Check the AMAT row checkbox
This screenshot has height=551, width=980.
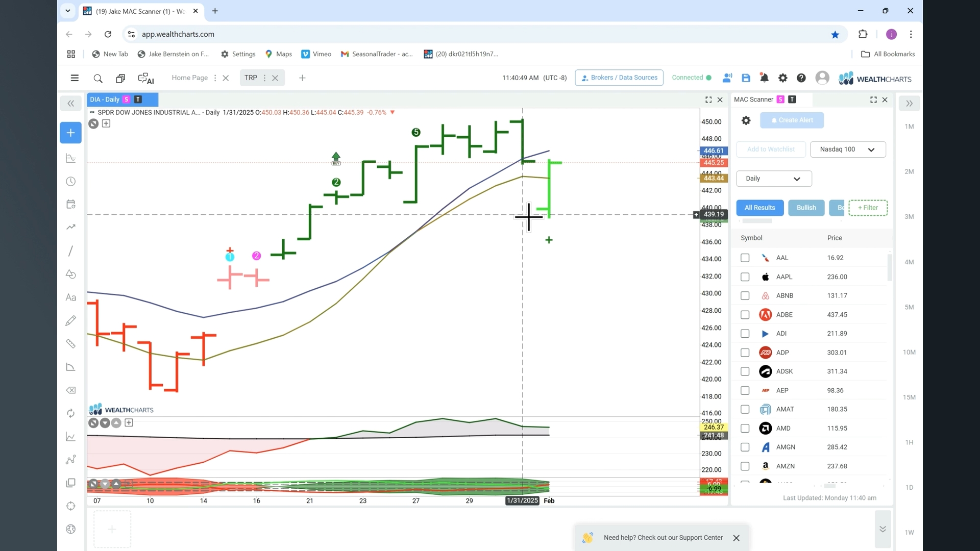[x=745, y=409]
